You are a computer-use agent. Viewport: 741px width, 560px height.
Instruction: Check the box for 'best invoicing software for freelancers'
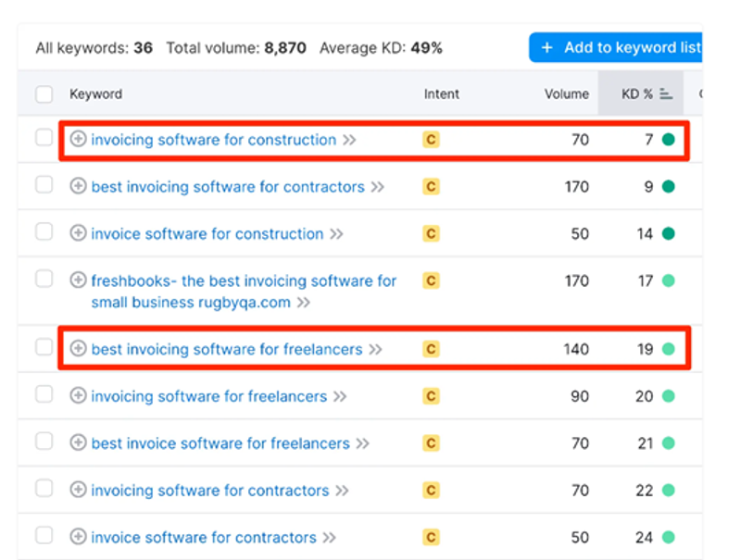44,347
